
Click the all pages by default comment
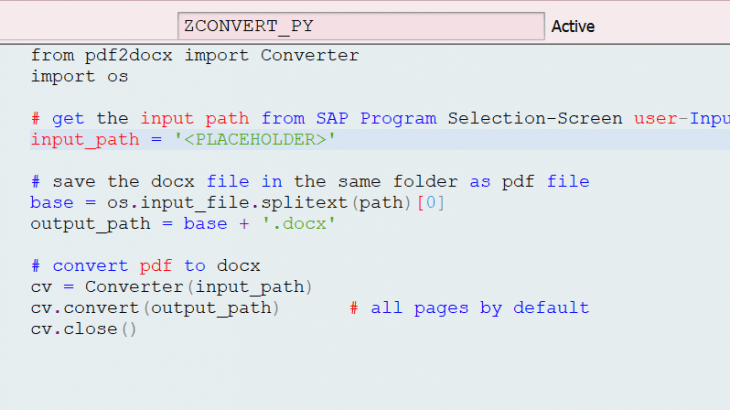coord(470,308)
